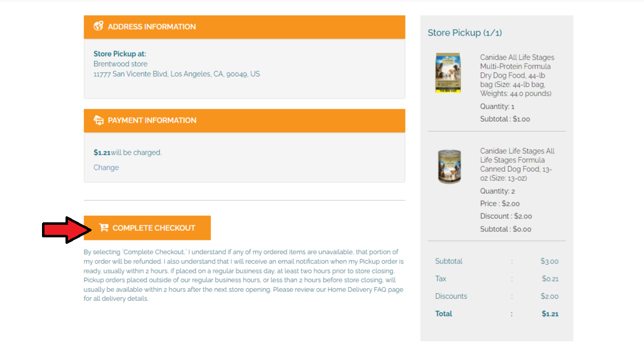The image size is (644, 356).
Task: Click the cart icon on Complete Checkout button
Action: coord(103,228)
